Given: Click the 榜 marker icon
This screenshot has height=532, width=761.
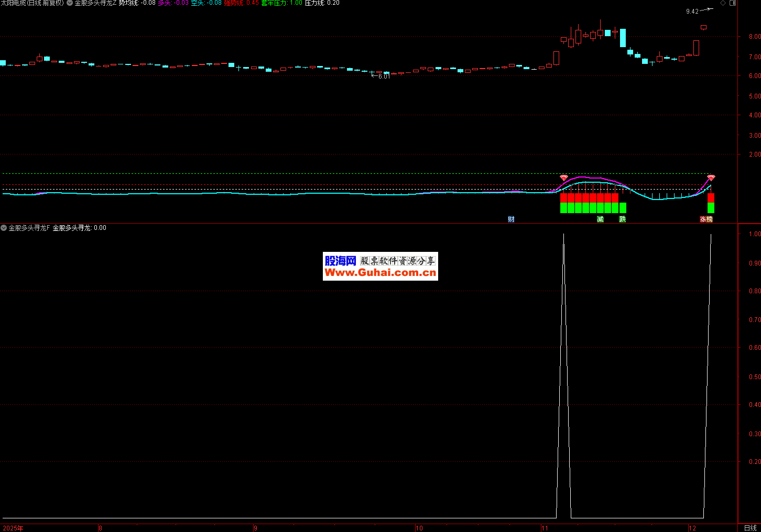Looking at the screenshot, I should click(710, 219).
